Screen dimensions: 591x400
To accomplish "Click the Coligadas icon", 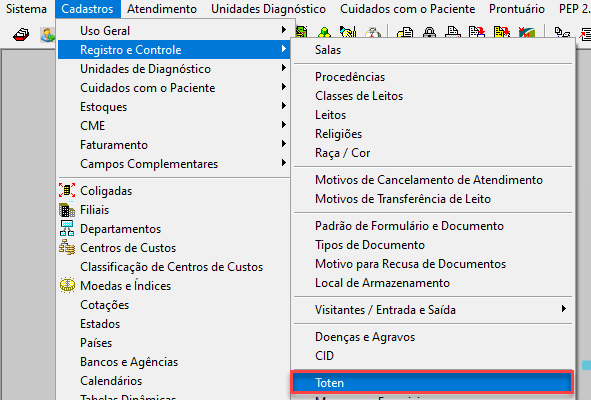I will click(67, 190).
